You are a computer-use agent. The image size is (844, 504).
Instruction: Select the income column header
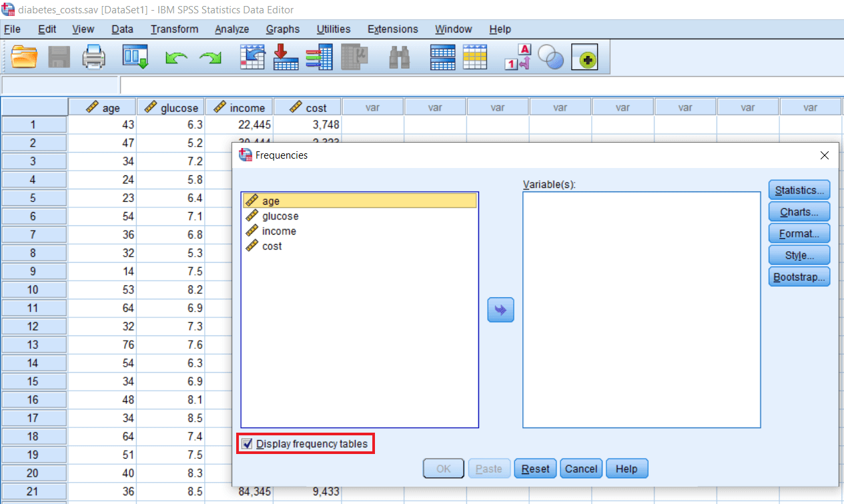240,107
